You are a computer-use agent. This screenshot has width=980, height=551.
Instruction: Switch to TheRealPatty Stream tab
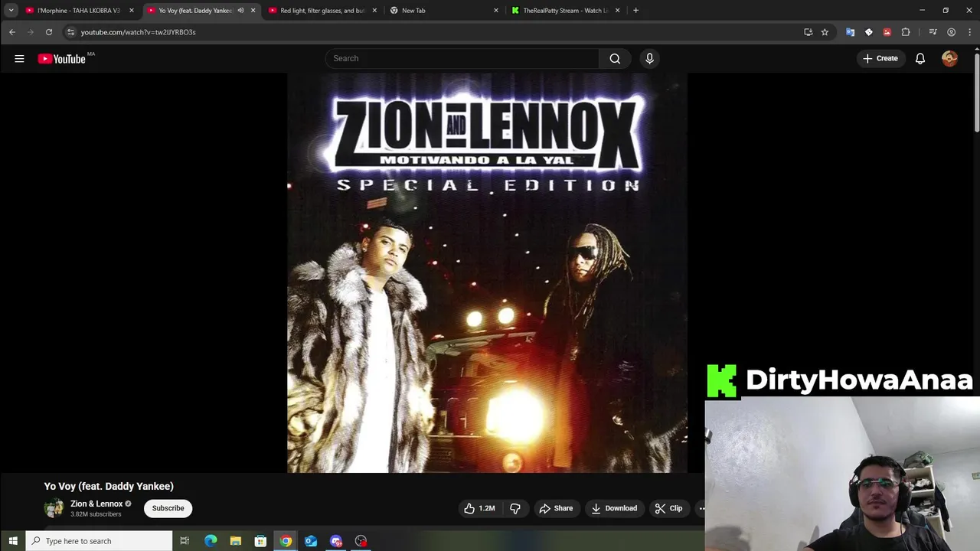click(567, 11)
